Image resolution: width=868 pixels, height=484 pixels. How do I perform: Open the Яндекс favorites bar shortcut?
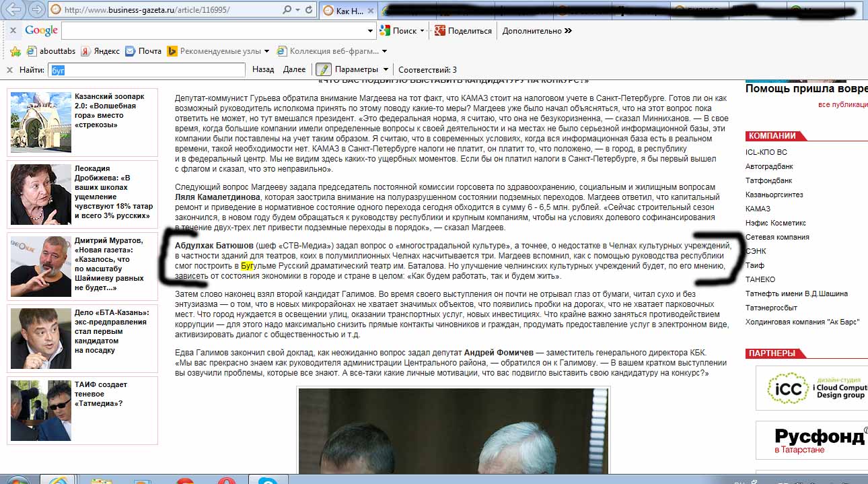pyautogui.click(x=100, y=51)
